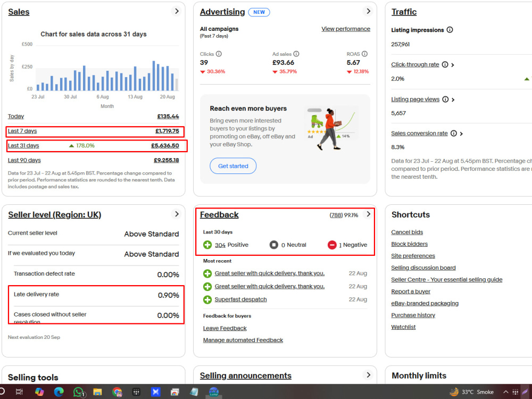This screenshot has width=532, height=399.
Task: Show info for Click-through rate
Action: [445, 64]
